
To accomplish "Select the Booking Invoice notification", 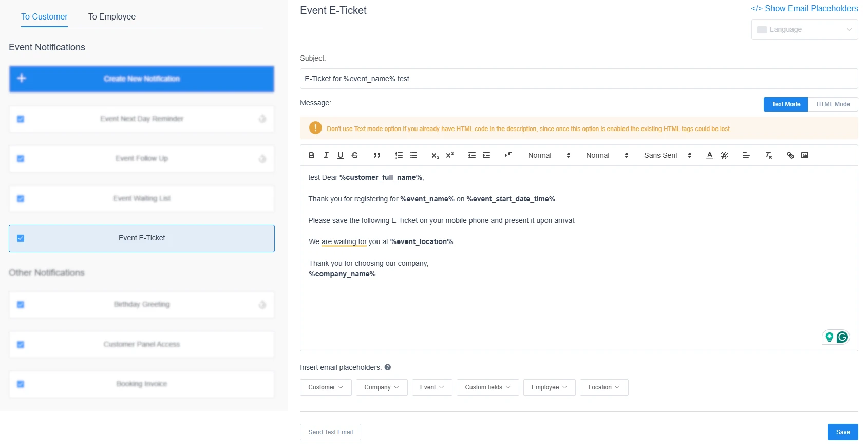I will (x=142, y=384).
